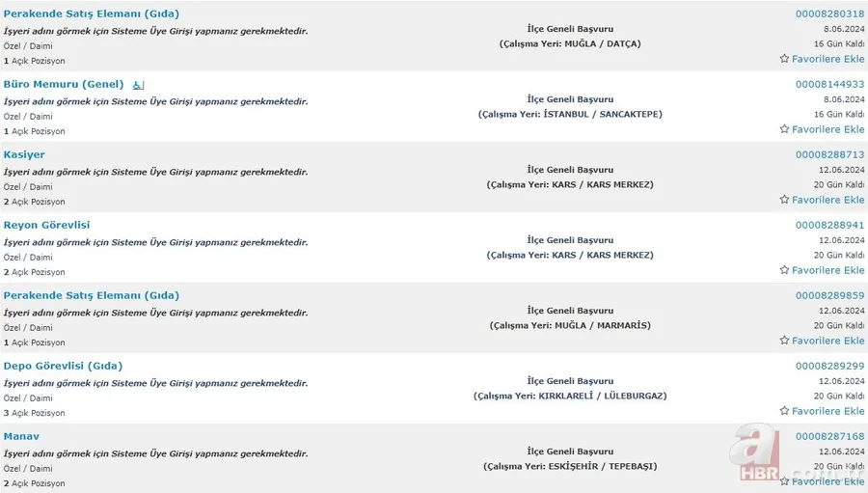This screenshot has height=493, width=868.
Task: Open the Büro Memuru (Genel) job listing
Action: (64, 84)
